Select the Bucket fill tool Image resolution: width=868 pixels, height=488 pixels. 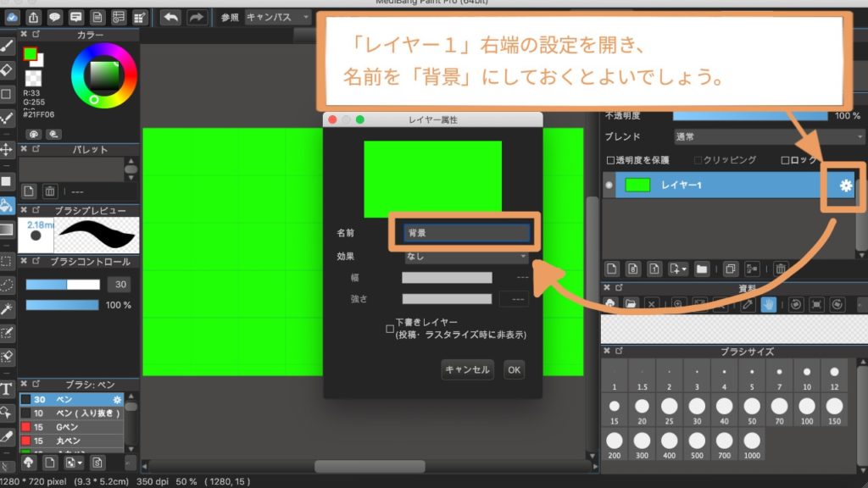[7, 205]
